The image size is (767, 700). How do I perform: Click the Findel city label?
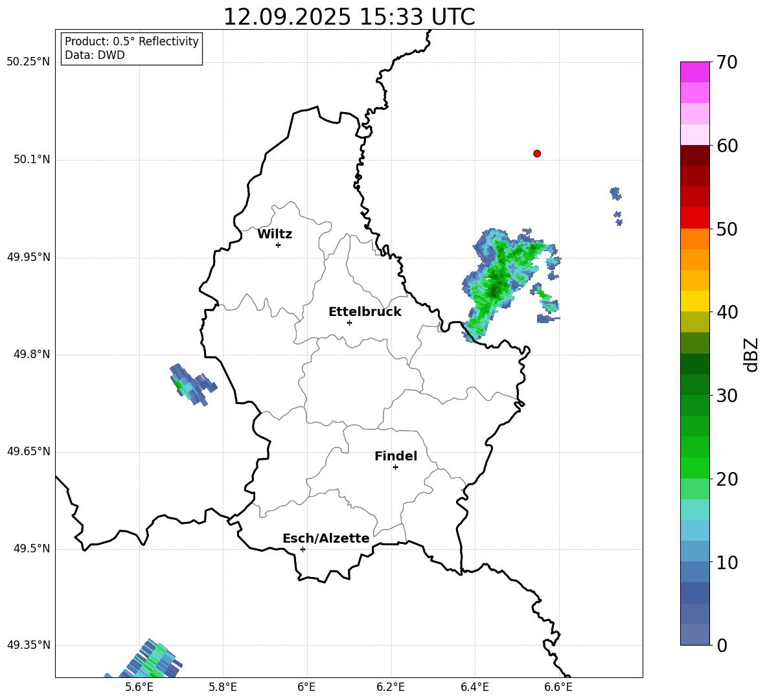(396, 456)
